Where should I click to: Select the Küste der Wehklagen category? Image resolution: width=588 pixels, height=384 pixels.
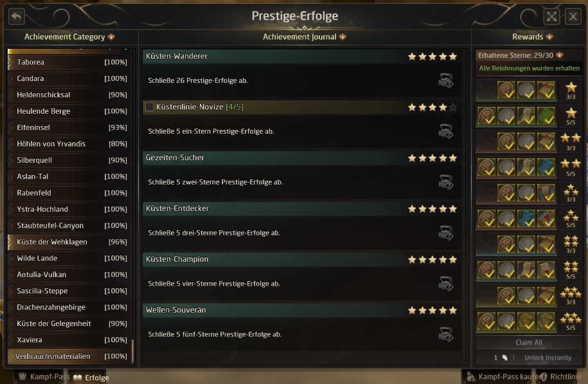(x=52, y=242)
